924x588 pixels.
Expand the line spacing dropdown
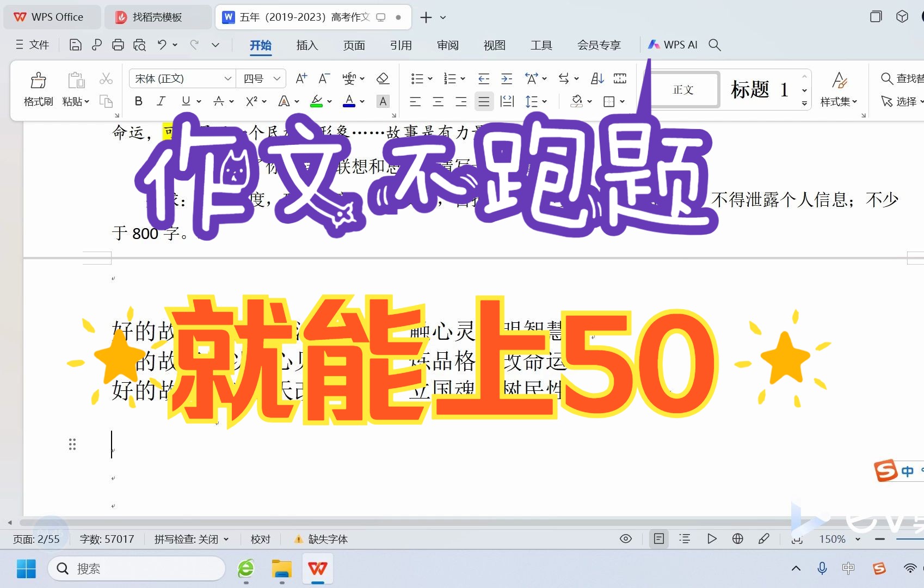(544, 101)
